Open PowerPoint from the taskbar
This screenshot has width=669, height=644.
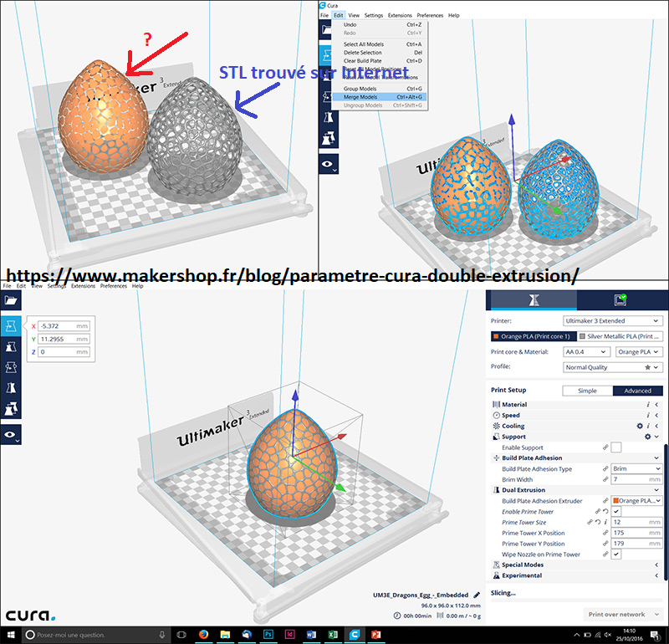coord(375,635)
